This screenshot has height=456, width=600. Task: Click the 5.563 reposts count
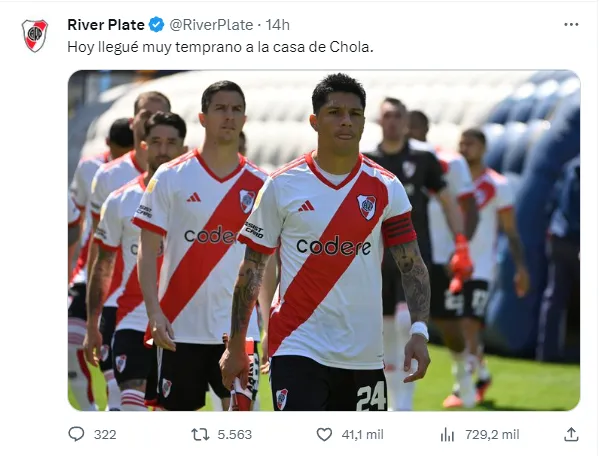point(235,435)
